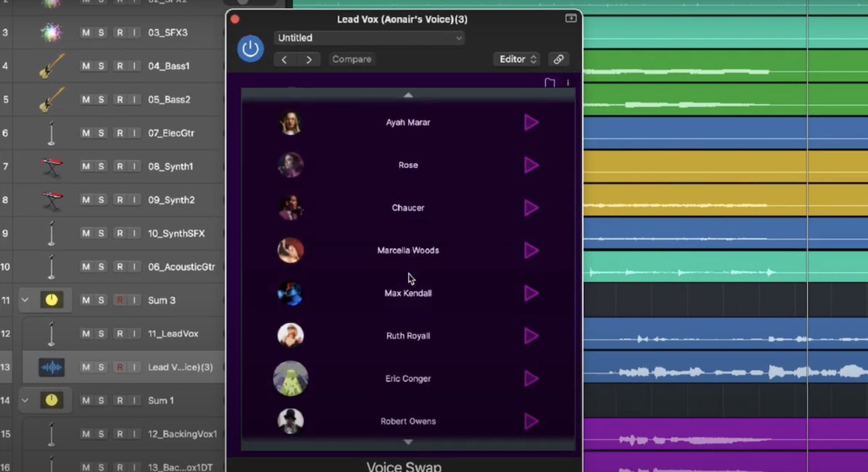Open the Untitled preset dropdown
The height and width of the screenshot is (472, 868).
[369, 38]
